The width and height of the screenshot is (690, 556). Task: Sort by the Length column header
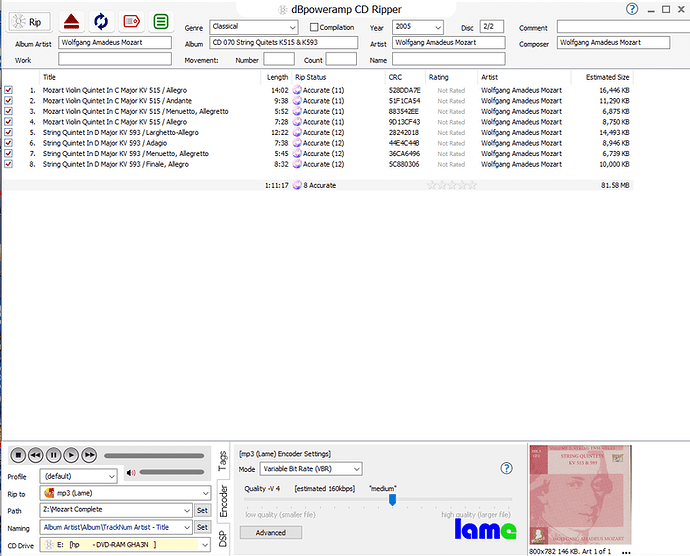(x=276, y=77)
